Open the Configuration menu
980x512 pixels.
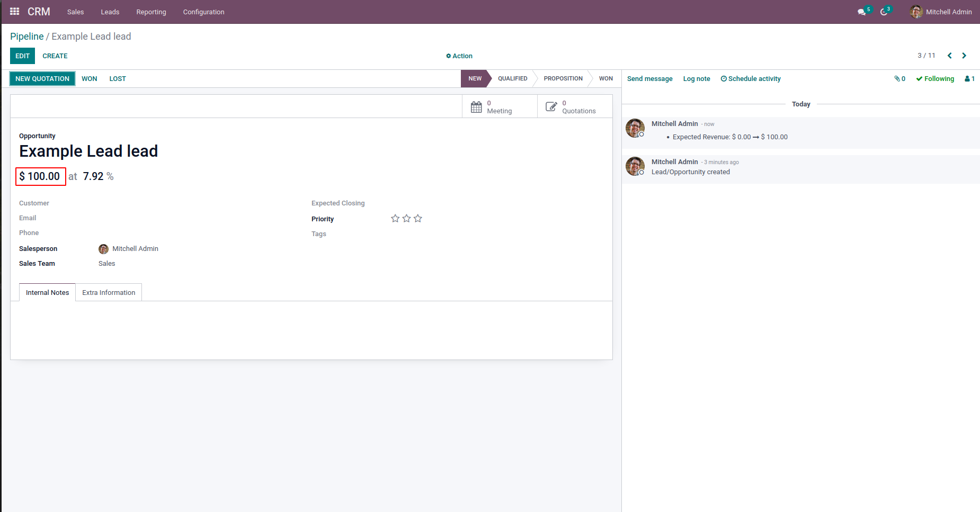pos(204,12)
